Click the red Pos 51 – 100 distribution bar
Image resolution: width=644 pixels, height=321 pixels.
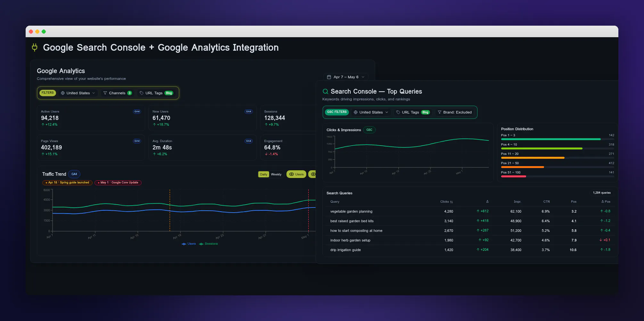point(514,176)
